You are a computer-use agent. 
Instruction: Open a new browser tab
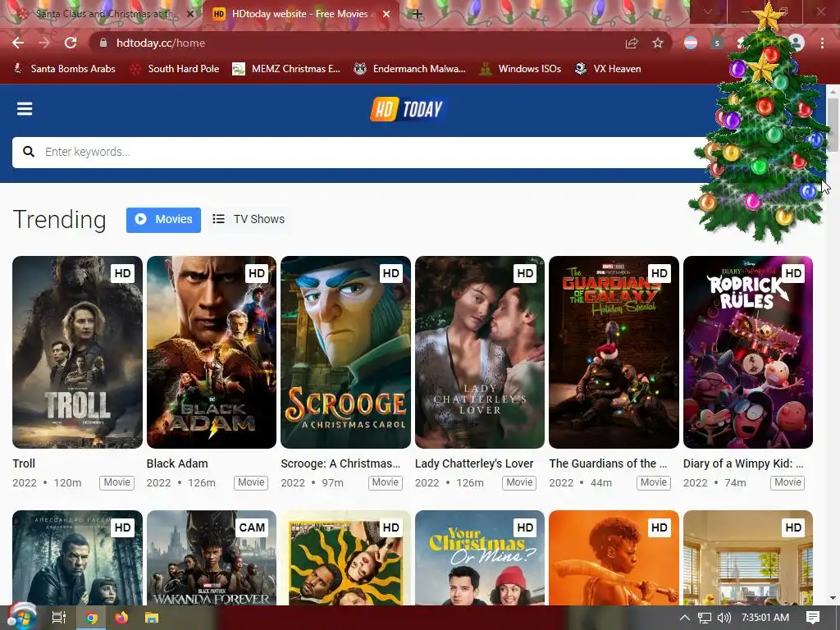pos(418,14)
